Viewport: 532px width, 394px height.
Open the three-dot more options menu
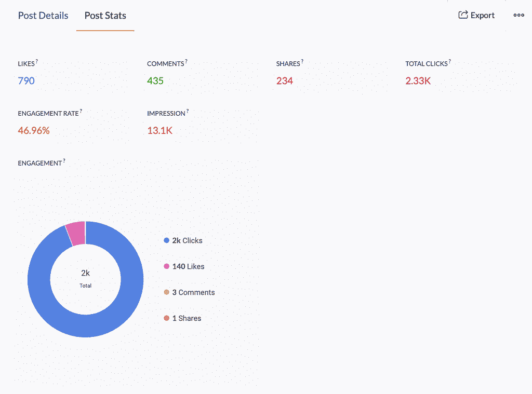[x=518, y=15]
